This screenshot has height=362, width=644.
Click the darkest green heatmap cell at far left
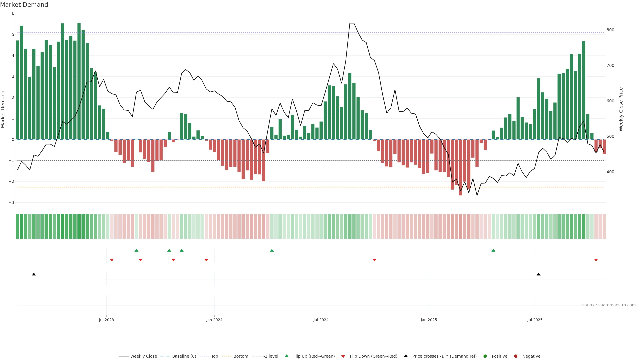[79, 226]
